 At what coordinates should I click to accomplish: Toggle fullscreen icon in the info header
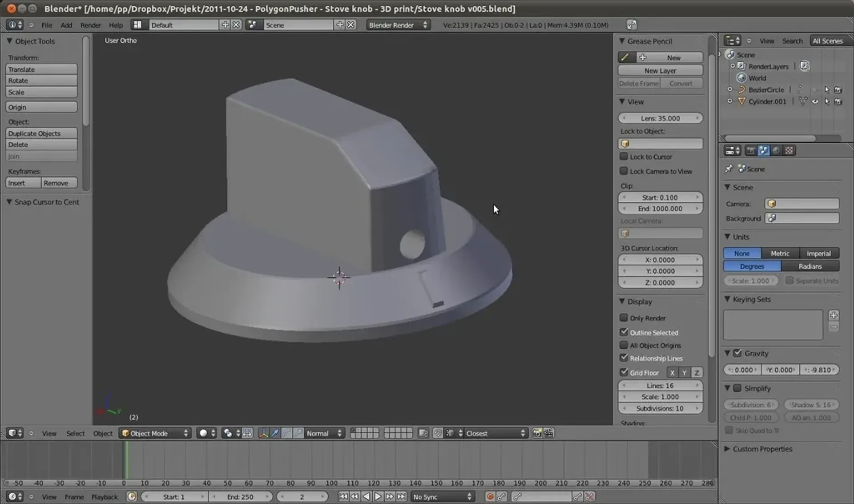[631, 25]
